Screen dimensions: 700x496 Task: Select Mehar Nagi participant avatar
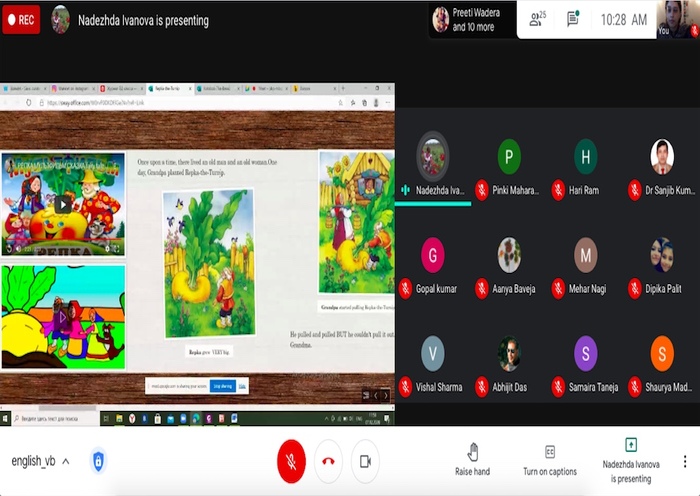tap(585, 255)
